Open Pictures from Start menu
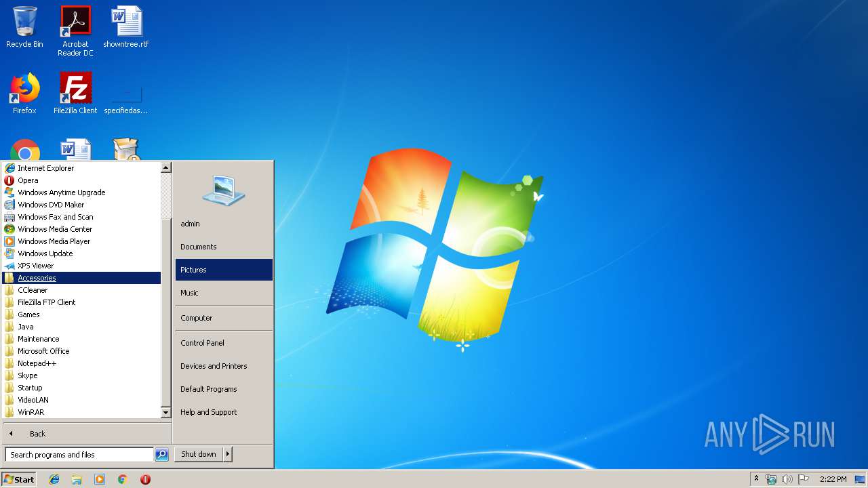 224,270
